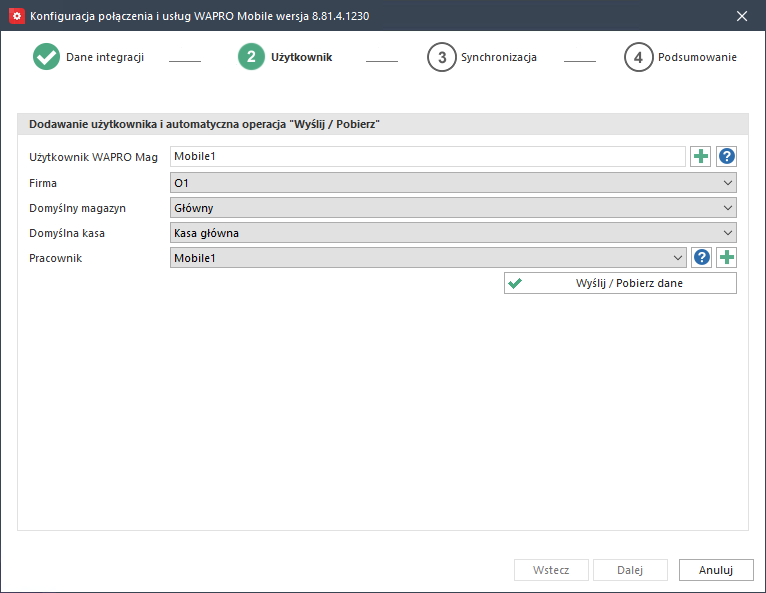This screenshot has width=766, height=593.
Task: Click the Wyślij / Pobierz dane button
Action: click(x=620, y=283)
